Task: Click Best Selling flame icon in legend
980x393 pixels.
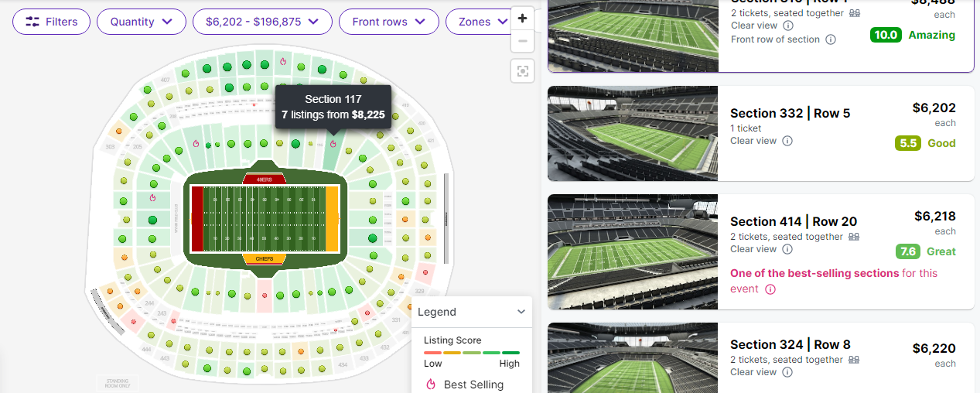Action: [431, 384]
